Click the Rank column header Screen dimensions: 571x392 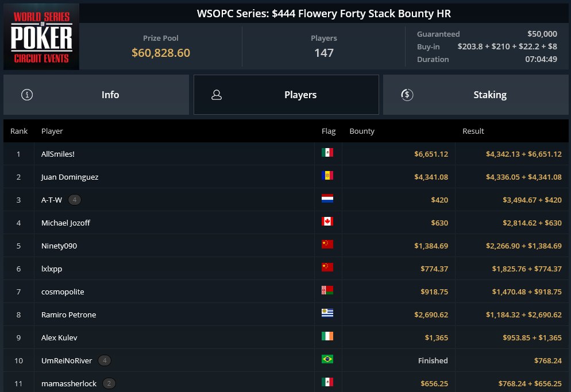pyautogui.click(x=19, y=131)
